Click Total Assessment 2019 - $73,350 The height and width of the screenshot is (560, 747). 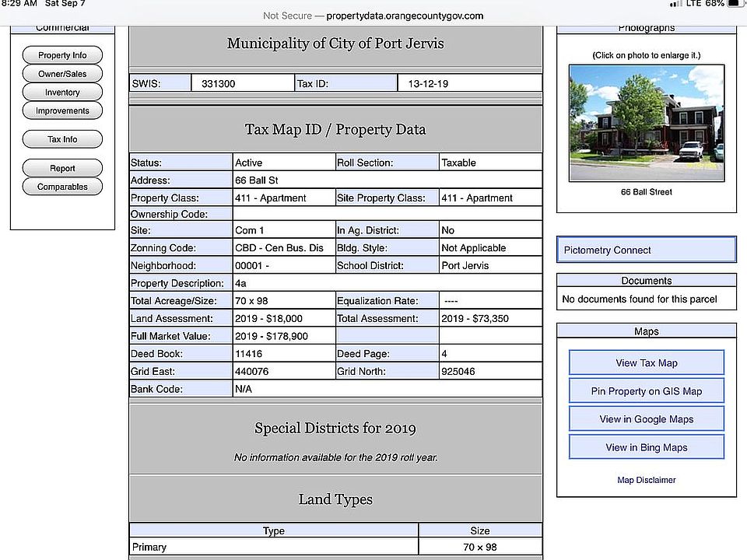tap(475, 318)
